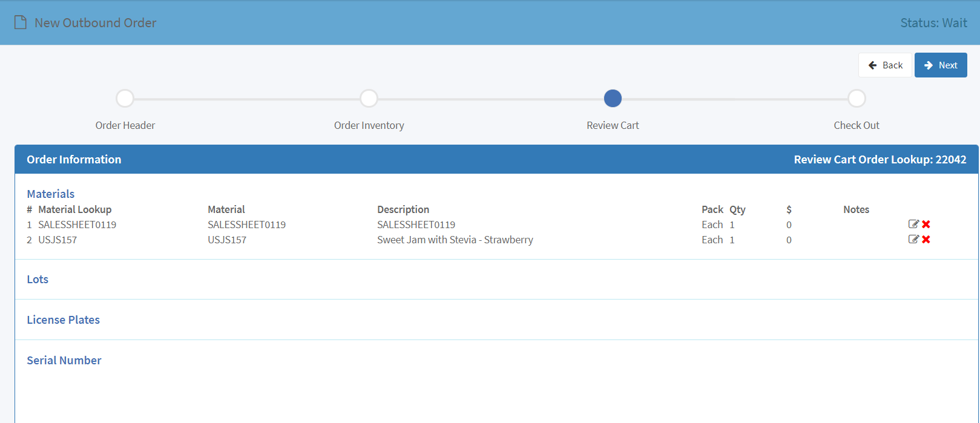Screen dimensions: 980x423
Task: Expand the License Plates section
Action: coord(63,320)
